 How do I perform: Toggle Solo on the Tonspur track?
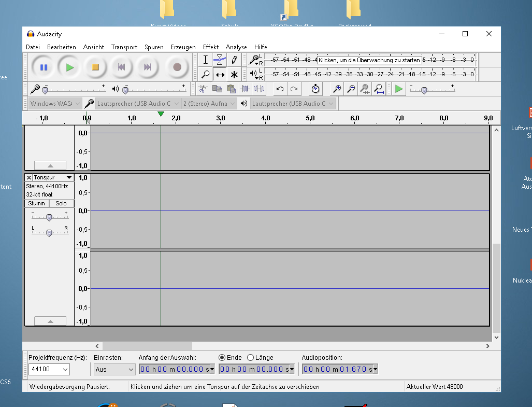tap(62, 203)
